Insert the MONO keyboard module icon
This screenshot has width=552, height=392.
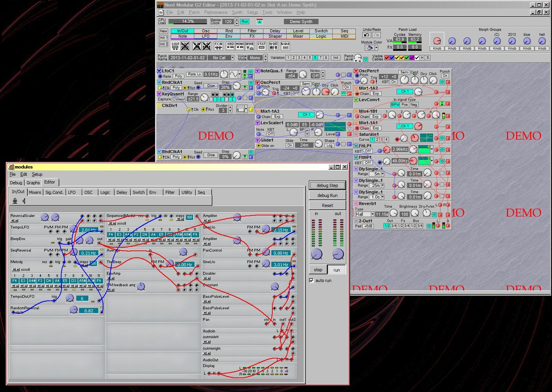pyautogui.click(x=240, y=46)
